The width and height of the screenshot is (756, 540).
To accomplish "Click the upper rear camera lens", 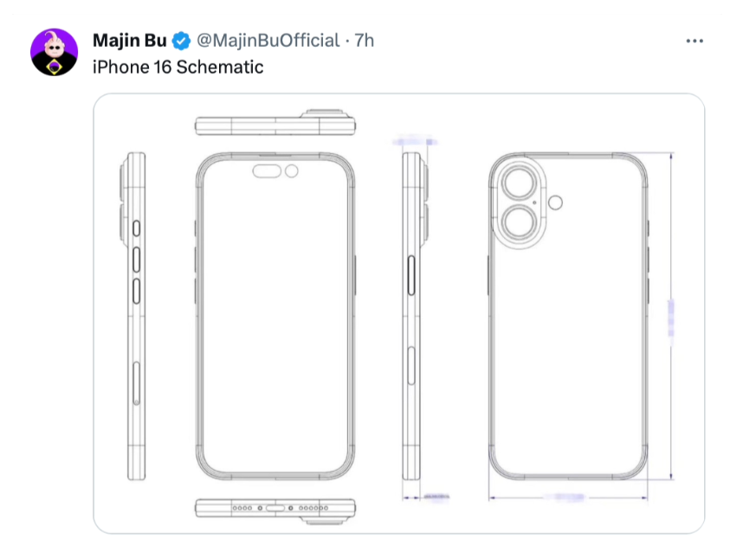I will click(518, 185).
